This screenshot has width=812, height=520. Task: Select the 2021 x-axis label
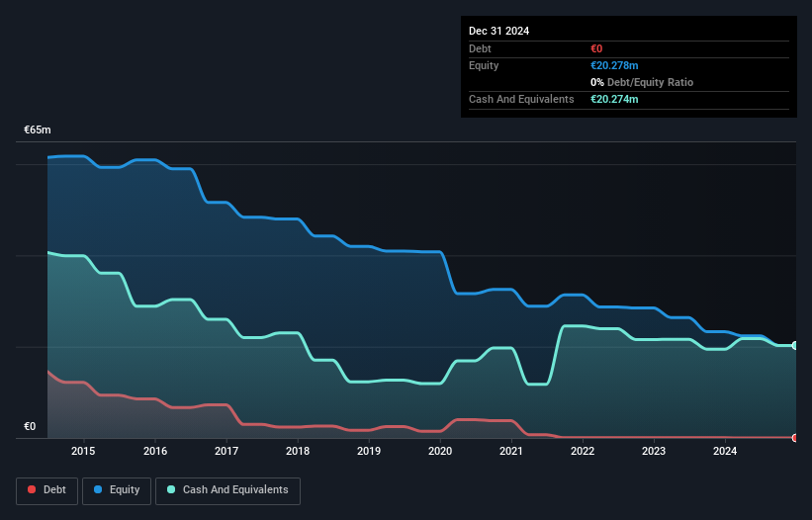(511, 451)
